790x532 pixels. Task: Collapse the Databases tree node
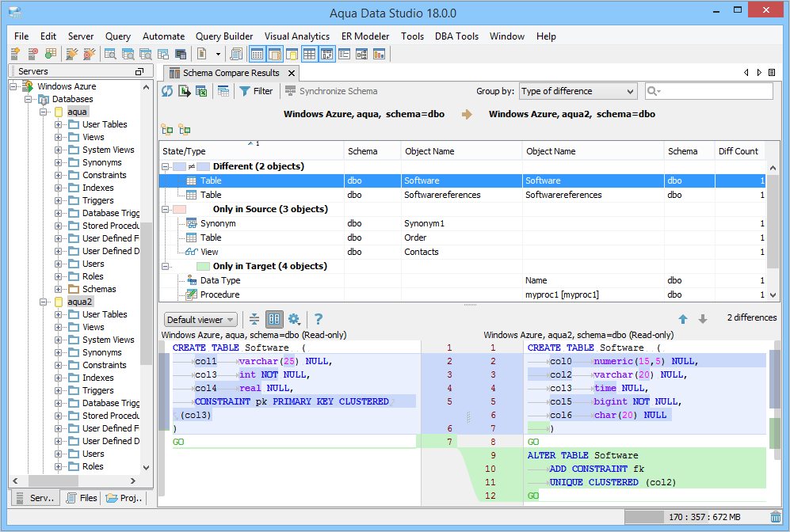click(29, 99)
